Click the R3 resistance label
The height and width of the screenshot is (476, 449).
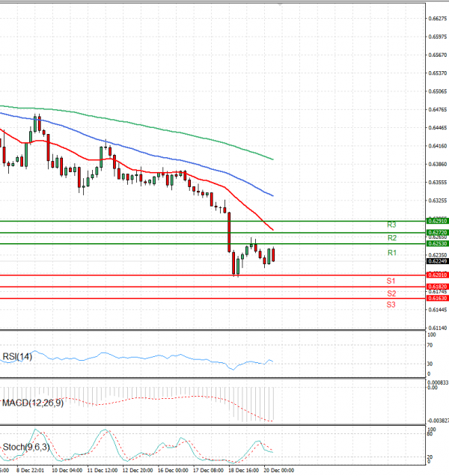(x=391, y=225)
